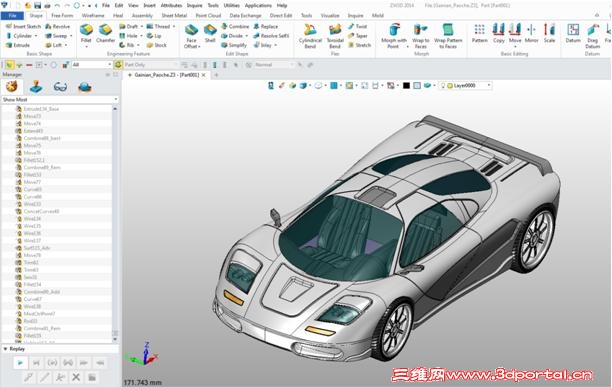
Task: Open the glasses view manager tab
Action: [x=60, y=87]
